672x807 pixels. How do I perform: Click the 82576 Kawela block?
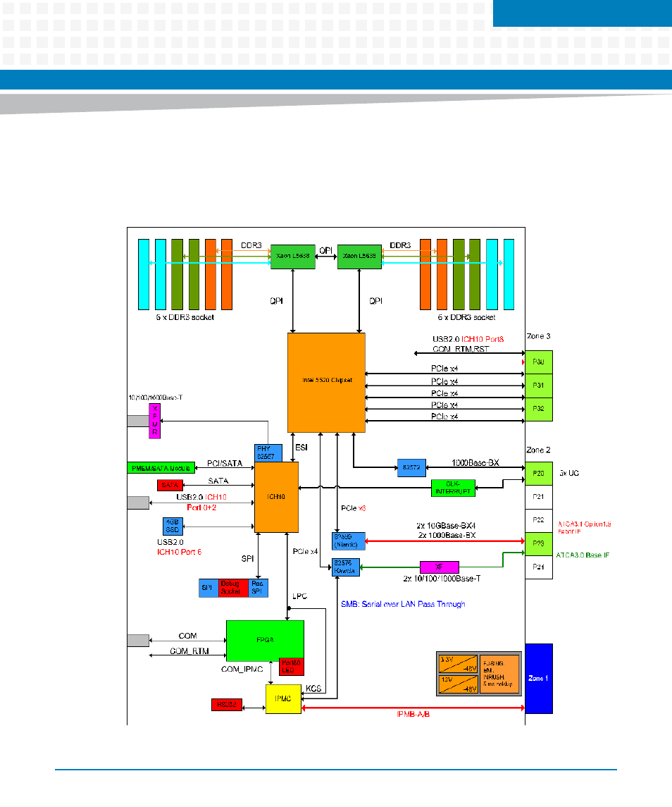click(346, 567)
